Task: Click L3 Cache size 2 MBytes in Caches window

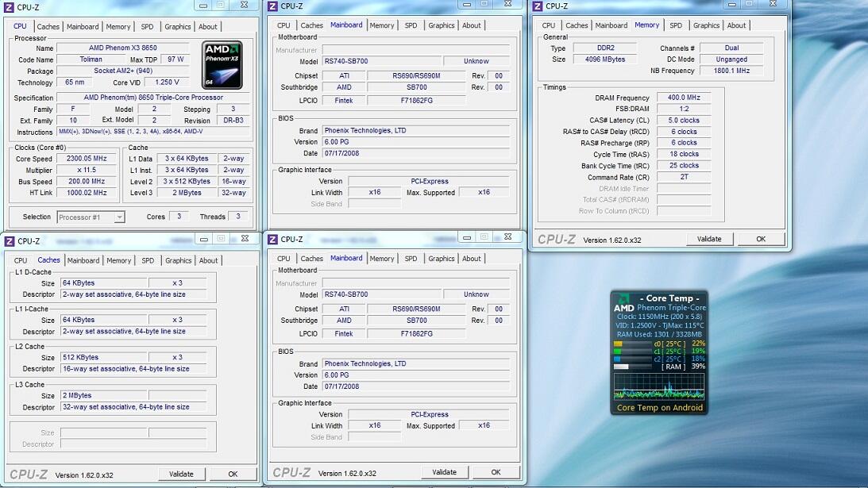Action: tap(103, 396)
